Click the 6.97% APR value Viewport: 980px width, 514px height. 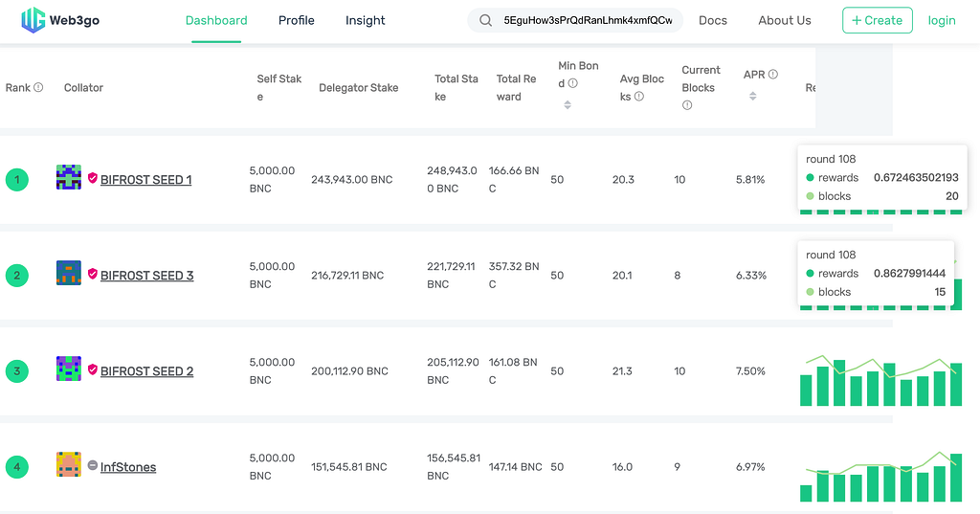[x=750, y=467]
